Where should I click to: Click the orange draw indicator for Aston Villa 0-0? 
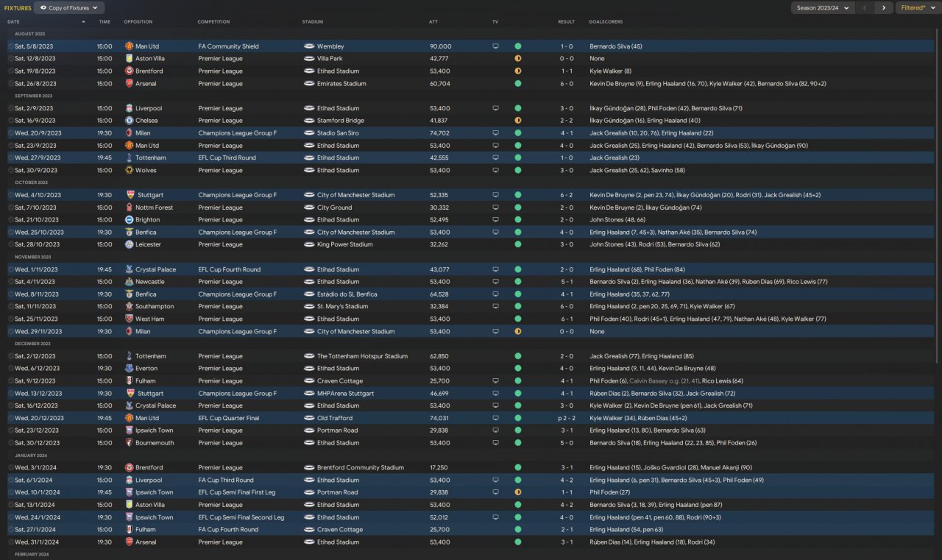[x=518, y=59]
